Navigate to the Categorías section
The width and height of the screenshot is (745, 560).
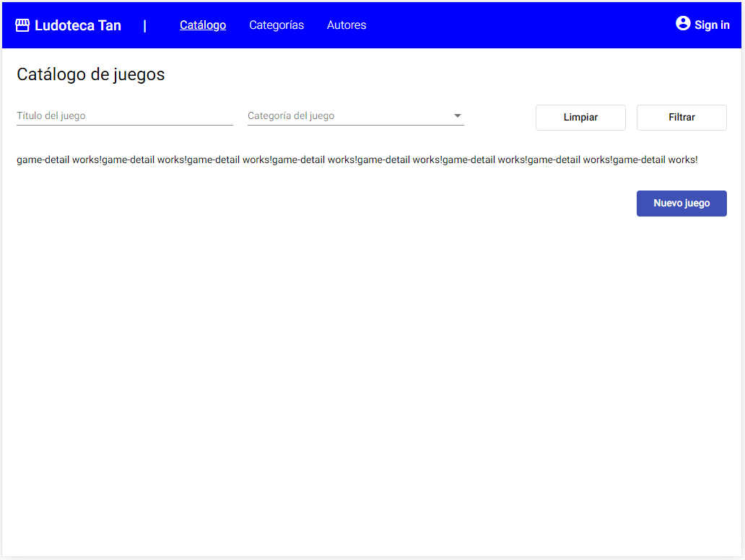coord(276,25)
